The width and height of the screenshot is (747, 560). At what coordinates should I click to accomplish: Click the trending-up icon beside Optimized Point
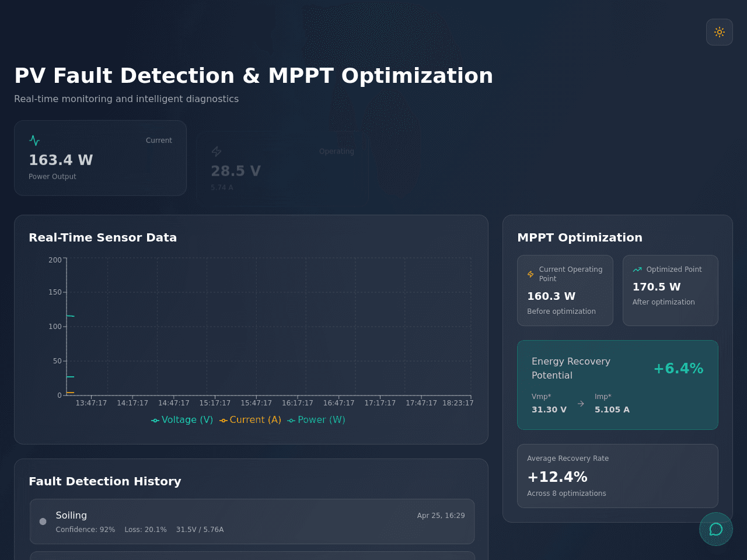click(x=637, y=269)
